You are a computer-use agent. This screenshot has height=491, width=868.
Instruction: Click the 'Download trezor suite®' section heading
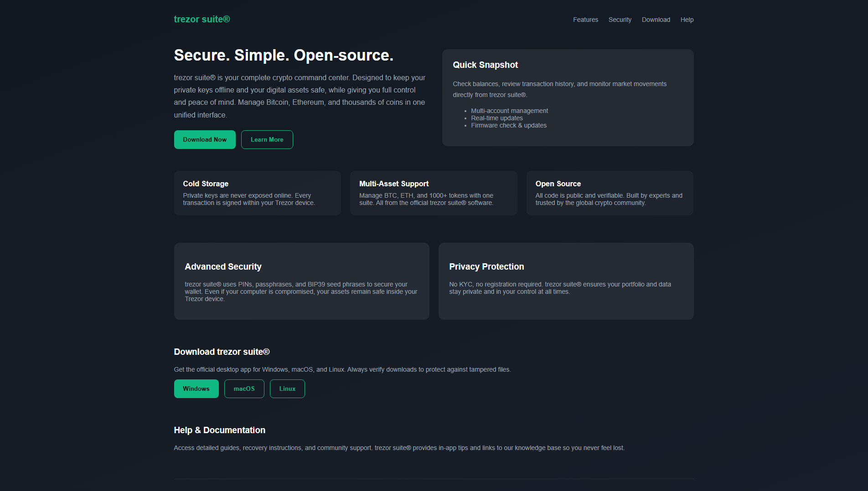pos(222,352)
